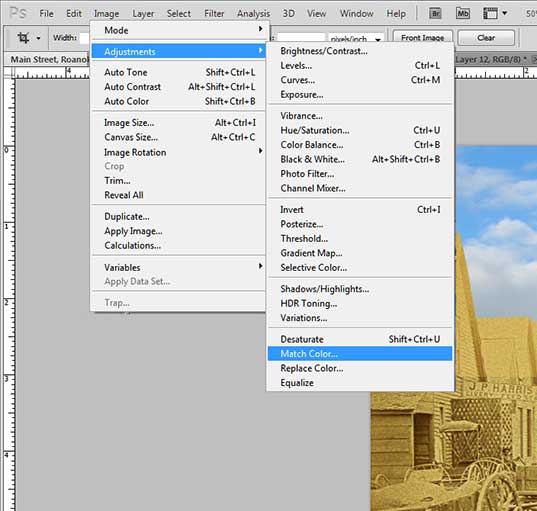
Task: Open Gradient Map adjustment
Action: point(360,253)
